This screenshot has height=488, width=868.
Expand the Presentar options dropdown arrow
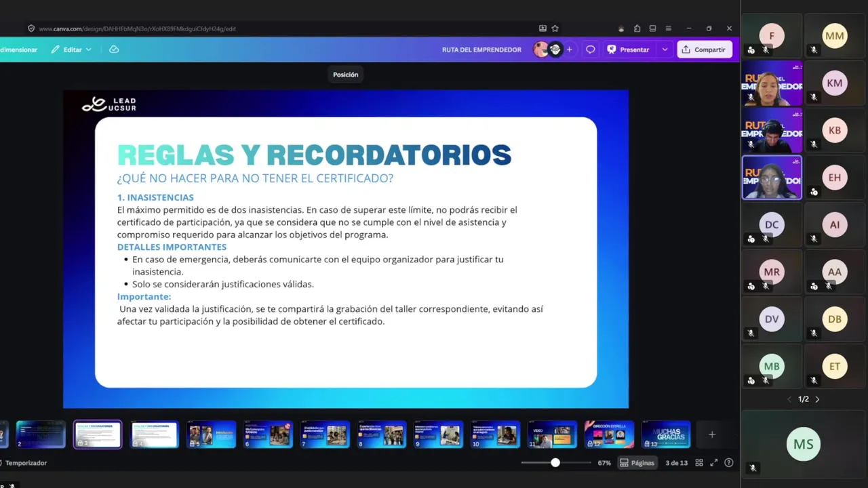pos(665,49)
